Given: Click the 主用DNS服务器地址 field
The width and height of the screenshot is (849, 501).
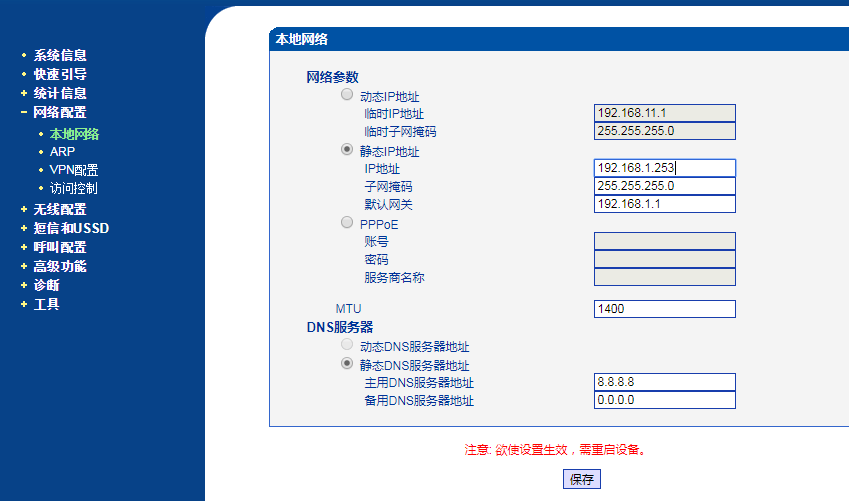Looking at the screenshot, I should click(664, 382).
